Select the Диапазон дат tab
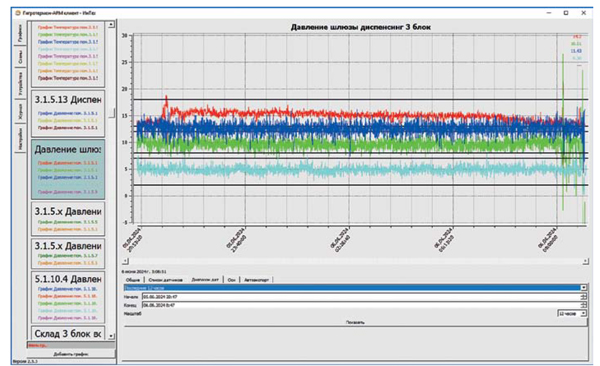Viewport: 600px width, 366px height. click(205, 279)
